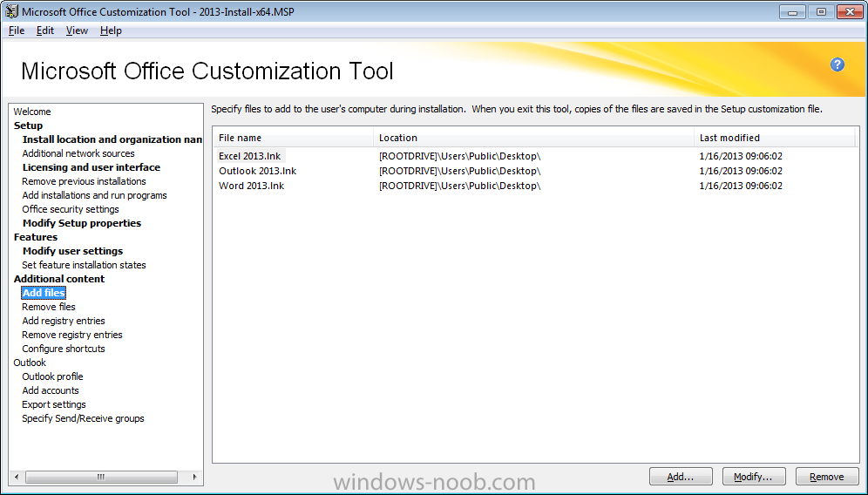
Task: Click the Setup section heading
Action: tap(28, 125)
